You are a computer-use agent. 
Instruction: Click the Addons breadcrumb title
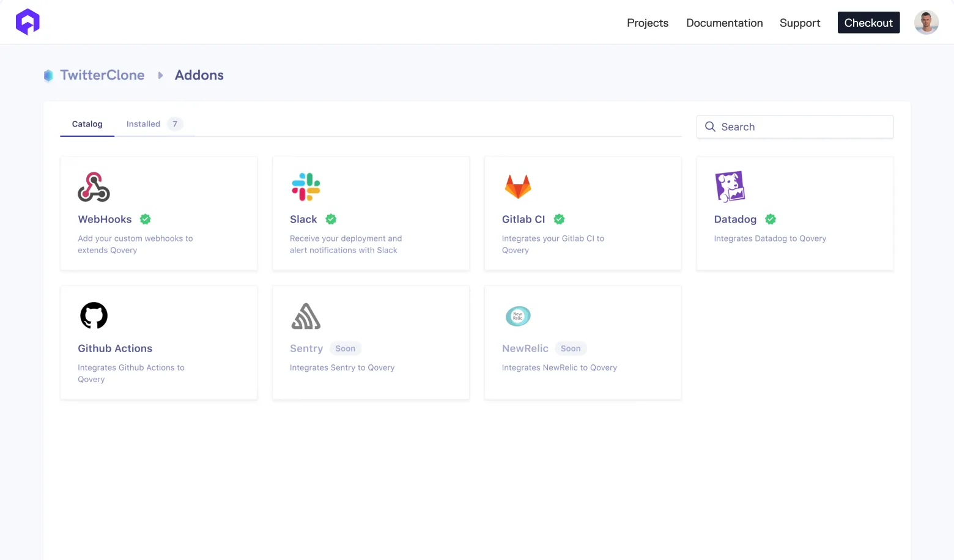pyautogui.click(x=199, y=75)
